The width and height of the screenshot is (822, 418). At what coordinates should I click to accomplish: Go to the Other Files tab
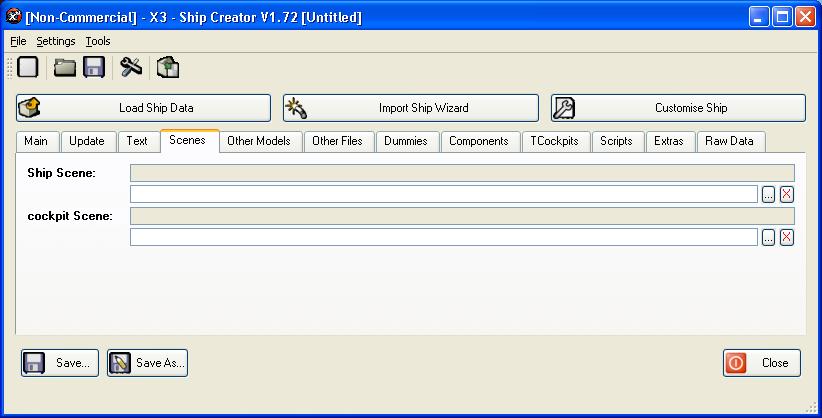(x=337, y=141)
